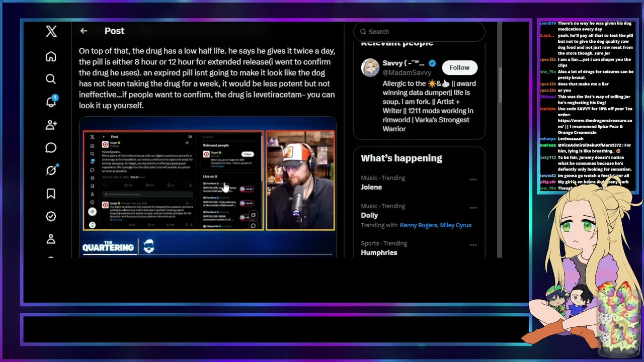Open the Jolene trending topic
644x362 pixels.
371,187
